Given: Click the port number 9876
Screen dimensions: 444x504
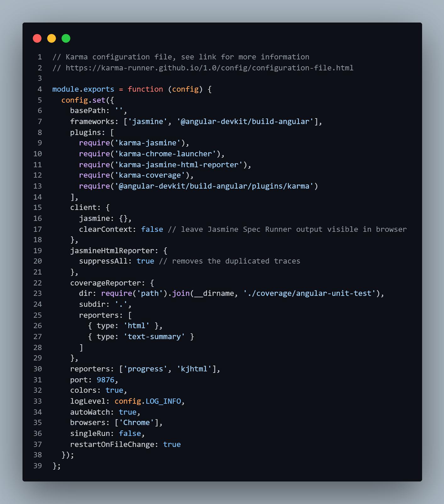Looking at the screenshot, I should (x=105, y=380).
